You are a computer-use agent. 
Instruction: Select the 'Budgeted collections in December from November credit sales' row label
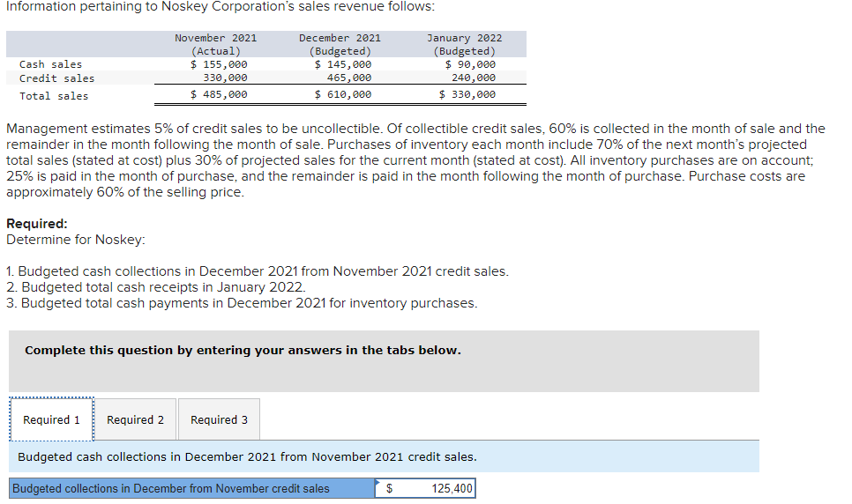[191, 488]
